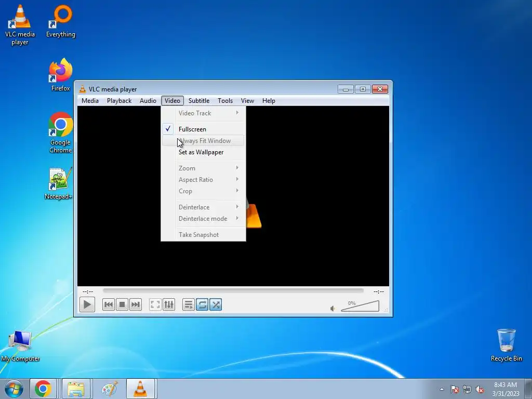Click the Action Center flag icon
This screenshot has height=399, width=532.
(455, 389)
